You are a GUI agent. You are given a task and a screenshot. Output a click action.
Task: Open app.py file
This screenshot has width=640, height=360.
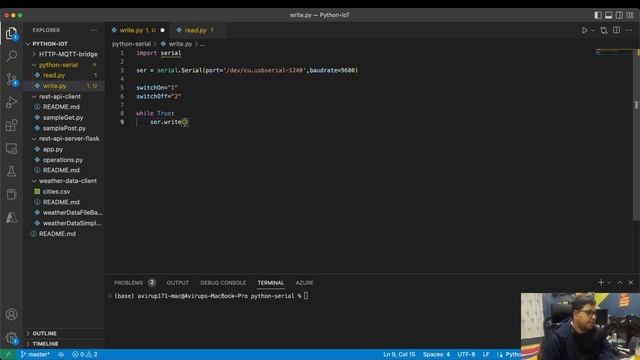64,149
